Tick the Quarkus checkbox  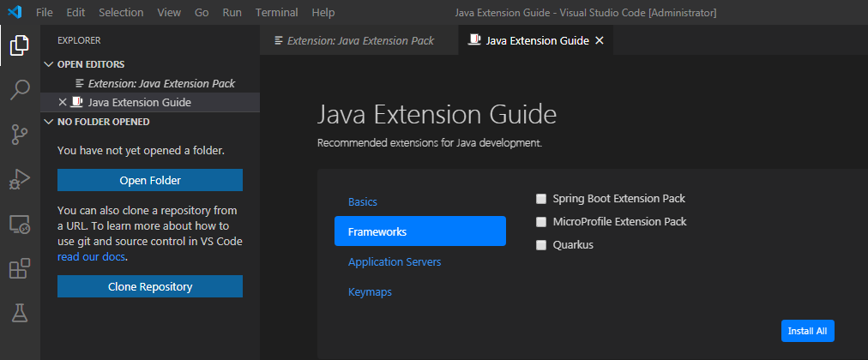point(541,245)
